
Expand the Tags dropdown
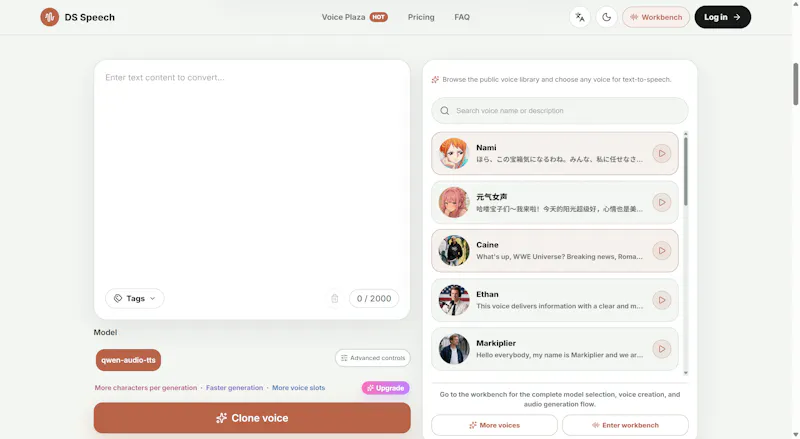coord(135,299)
